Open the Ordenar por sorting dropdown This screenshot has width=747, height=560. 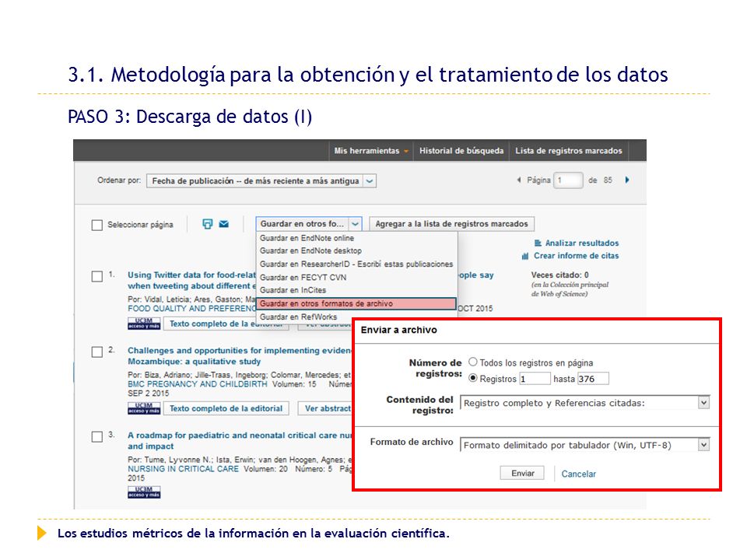261,181
